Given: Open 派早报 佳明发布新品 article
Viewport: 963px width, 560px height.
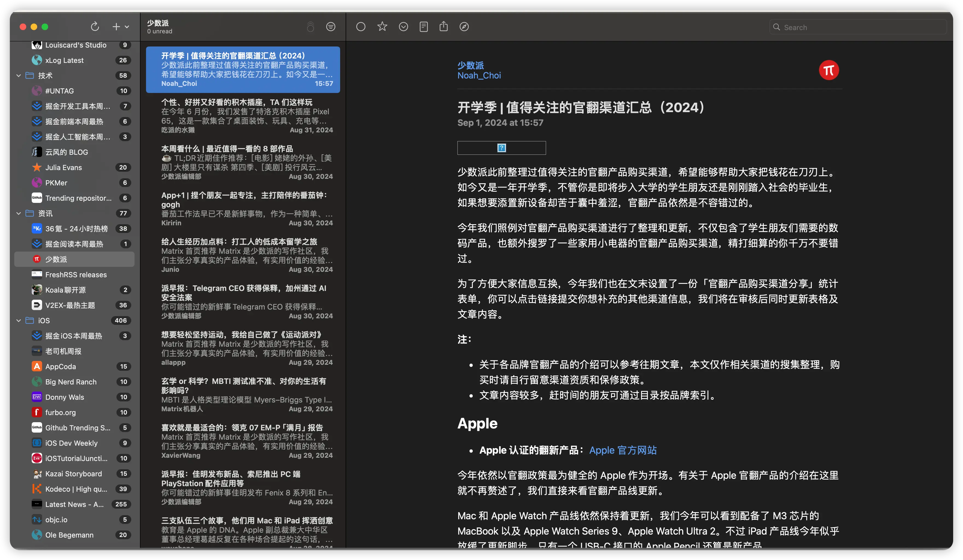Looking at the screenshot, I should click(243, 488).
